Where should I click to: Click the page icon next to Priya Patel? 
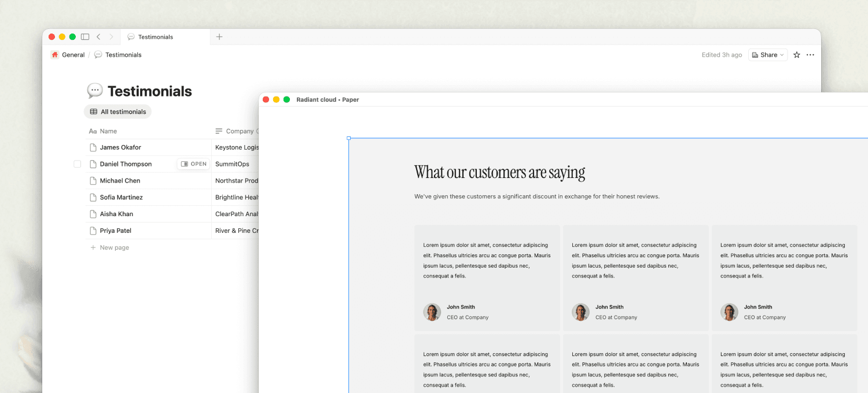tap(93, 231)
